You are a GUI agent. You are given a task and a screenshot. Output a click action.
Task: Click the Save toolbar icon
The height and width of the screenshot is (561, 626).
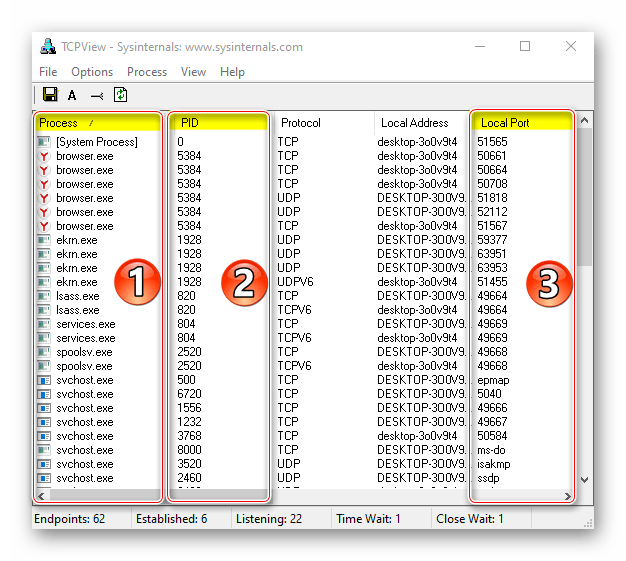point(50,95)
